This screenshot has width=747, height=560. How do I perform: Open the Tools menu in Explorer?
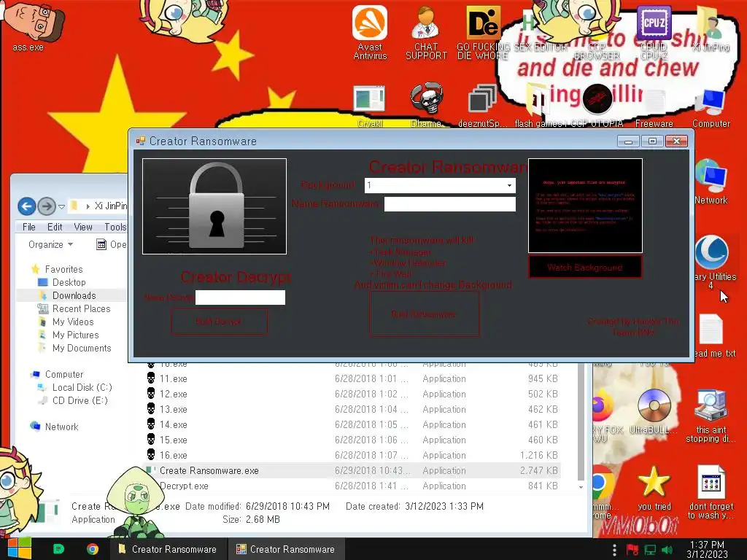pos(115,227)
